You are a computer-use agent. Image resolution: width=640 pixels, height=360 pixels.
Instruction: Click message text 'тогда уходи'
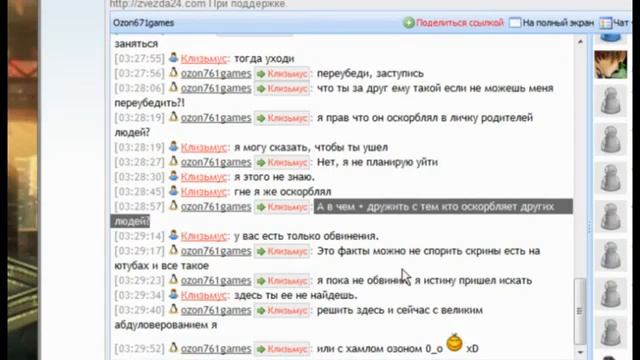point(264,59)
